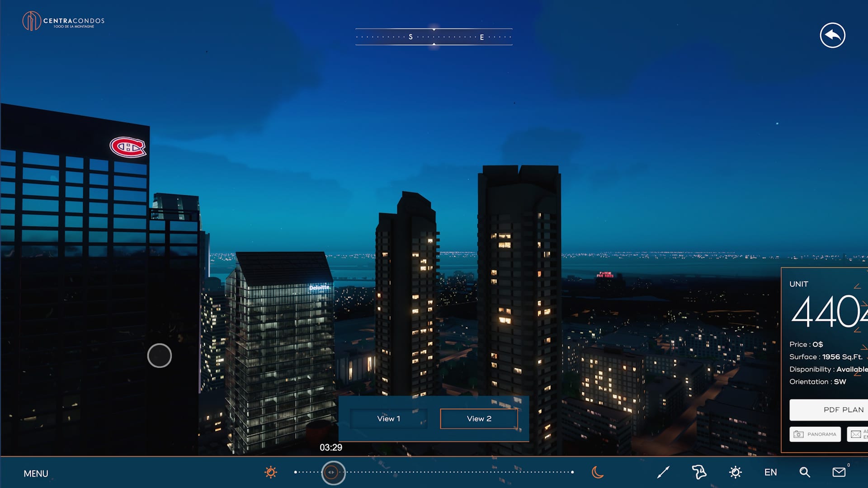868x488 pixels.
Task: Click the back arrow button
Action: click(832, 35)
